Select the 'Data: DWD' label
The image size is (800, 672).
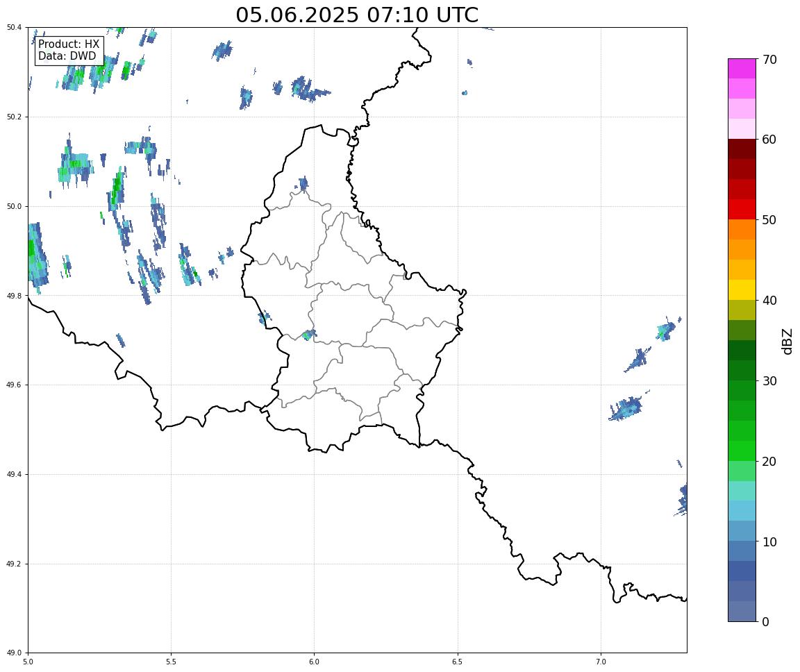(67, 56)
